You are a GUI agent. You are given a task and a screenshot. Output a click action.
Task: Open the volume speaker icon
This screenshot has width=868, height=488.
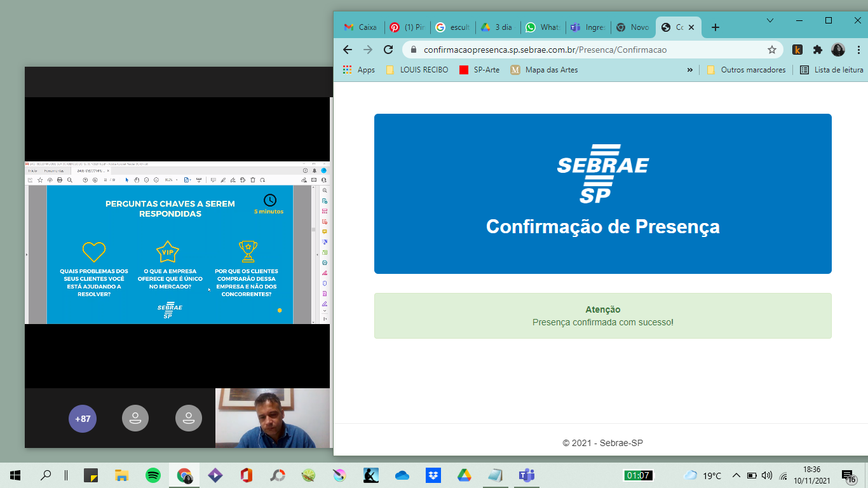click(767, 475)
